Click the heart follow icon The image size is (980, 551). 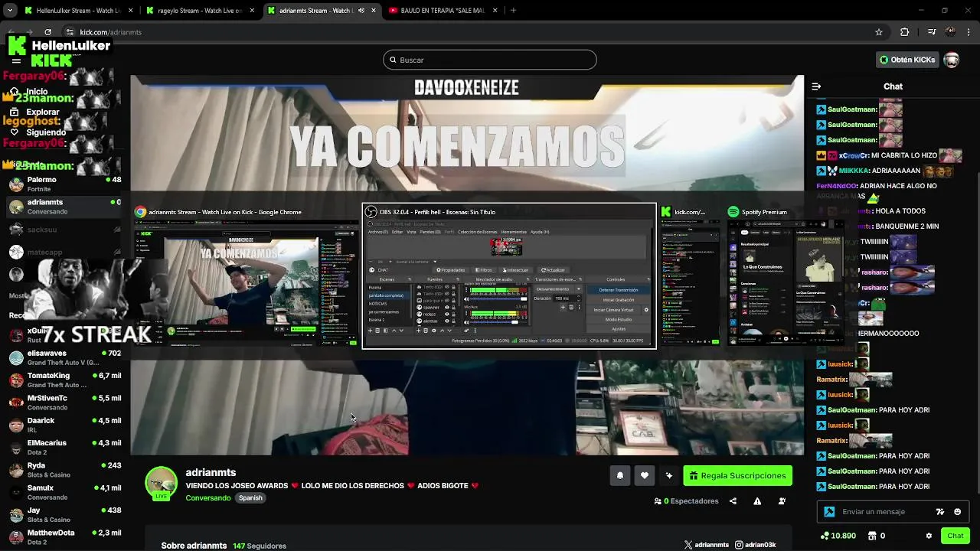click(645, 476)
